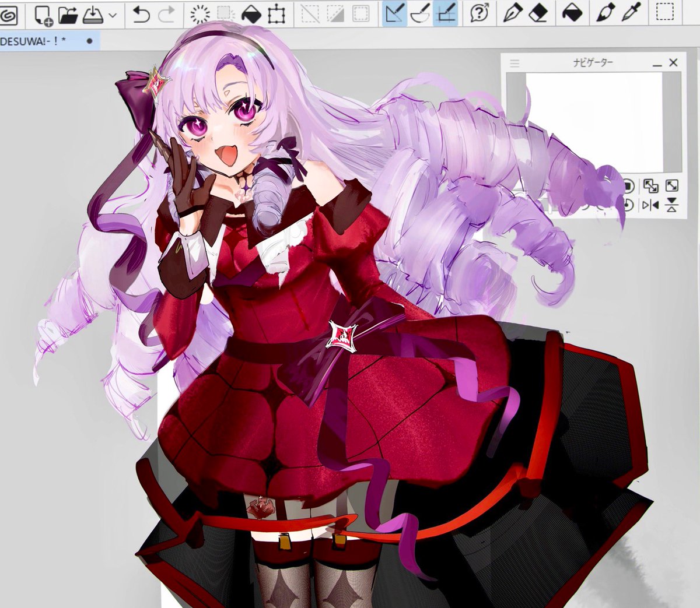Toggle Show Selection Border icon
Screen dimensions: 700x608
361,15
